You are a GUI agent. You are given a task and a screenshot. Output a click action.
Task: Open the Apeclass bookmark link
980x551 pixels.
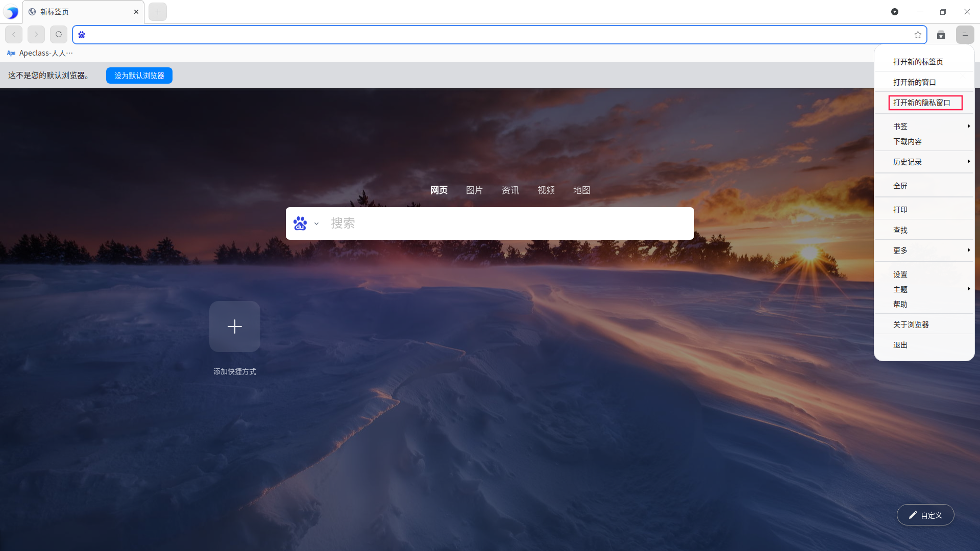[x=40, y=53]
